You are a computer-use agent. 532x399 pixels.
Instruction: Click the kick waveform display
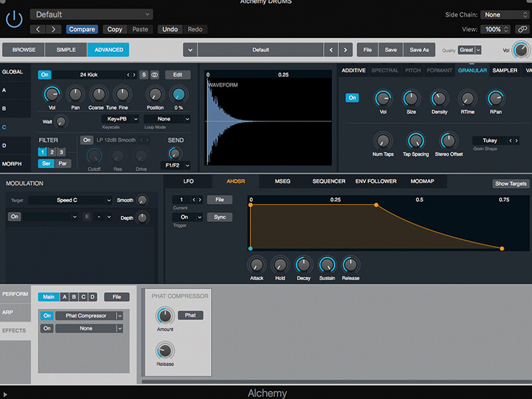[x=268, y=118]
